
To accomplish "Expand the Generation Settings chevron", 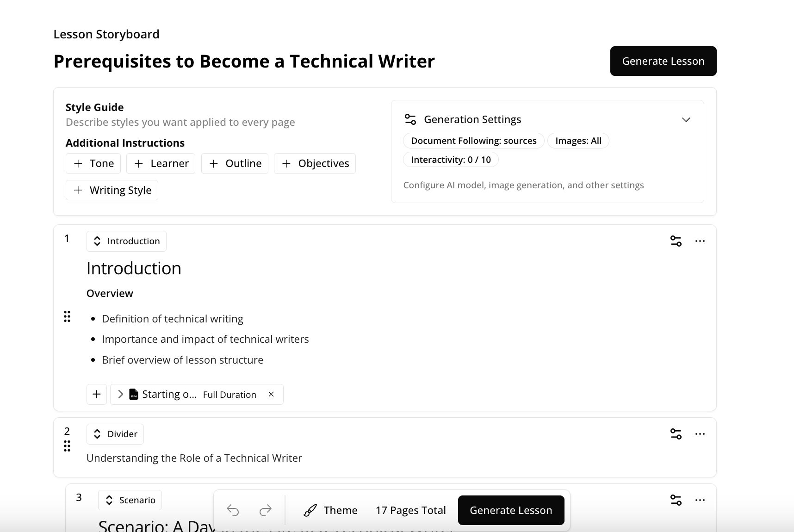I will [x=686, y=120].
